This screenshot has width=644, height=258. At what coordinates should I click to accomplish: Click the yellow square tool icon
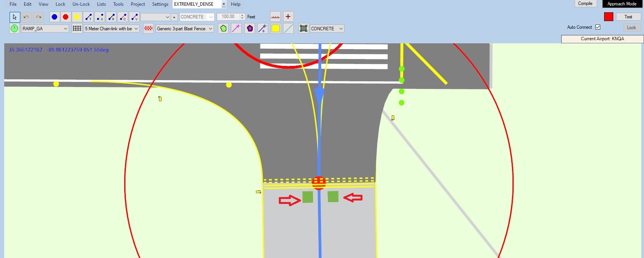pyautogui.click(x=276, y=28)
